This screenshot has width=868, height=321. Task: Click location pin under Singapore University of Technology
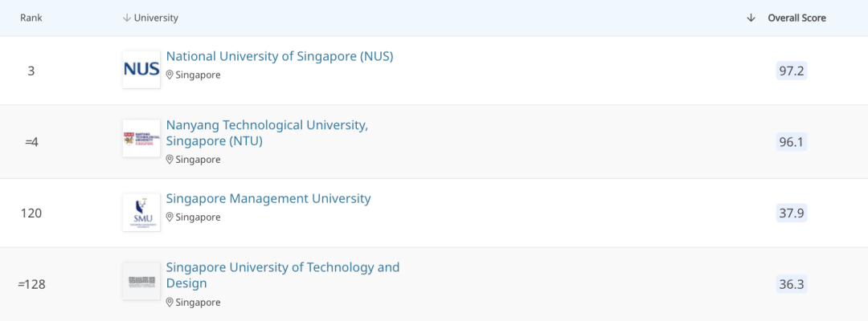pyautogui.click(x=170, y=303)
